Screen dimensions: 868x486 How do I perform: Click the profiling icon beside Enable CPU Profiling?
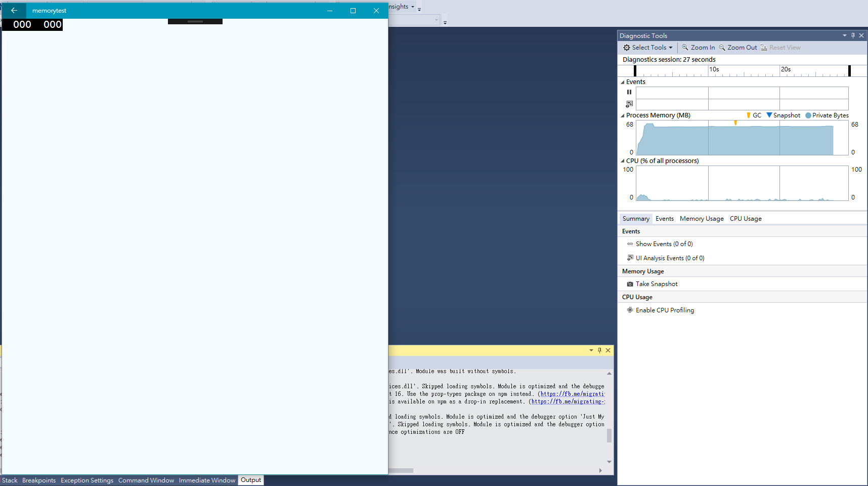(x=630, y=310)
